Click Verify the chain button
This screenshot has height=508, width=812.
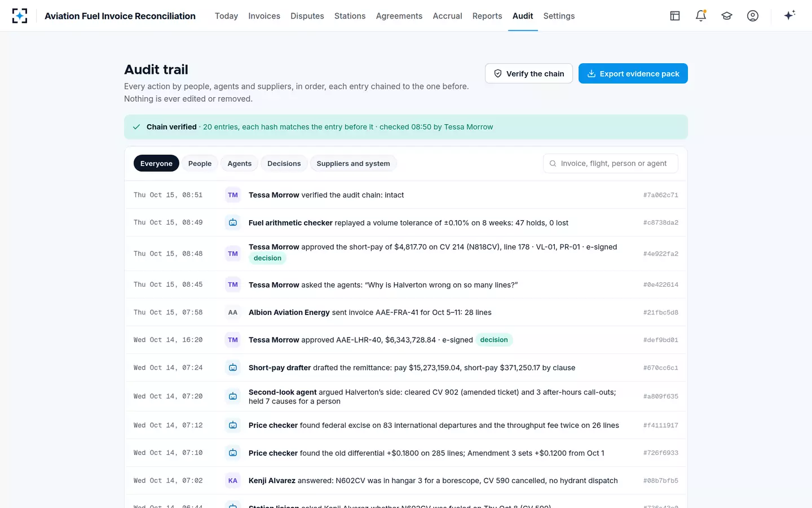[529, 73]
